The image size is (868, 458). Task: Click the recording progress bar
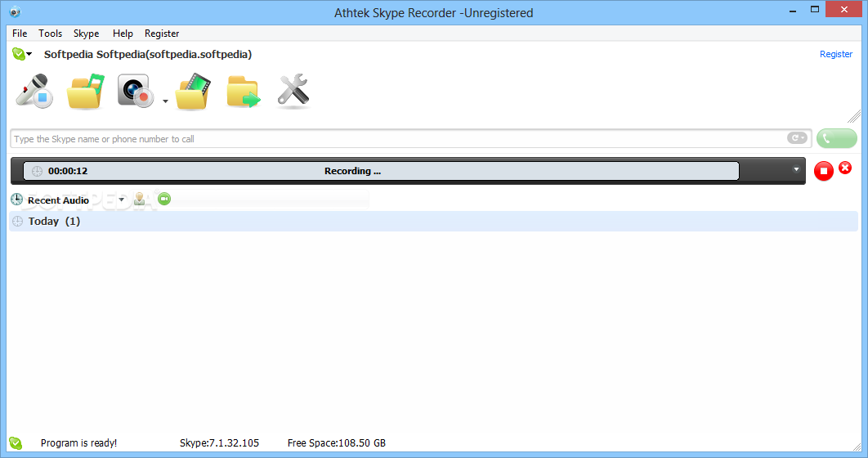pos(381,171)
